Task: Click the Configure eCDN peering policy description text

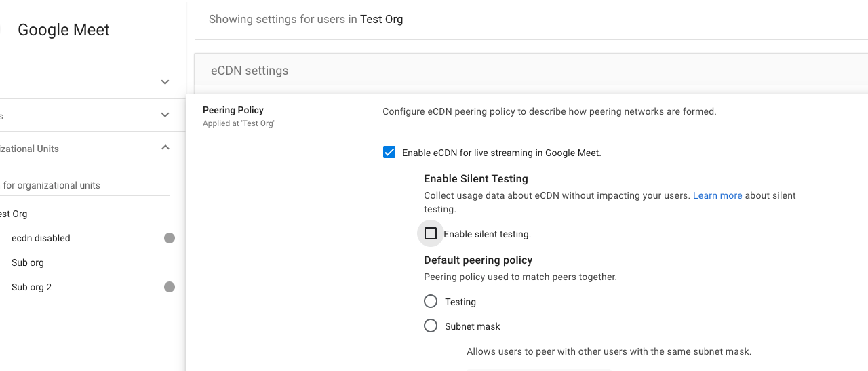Action: [x=549, y=111]
